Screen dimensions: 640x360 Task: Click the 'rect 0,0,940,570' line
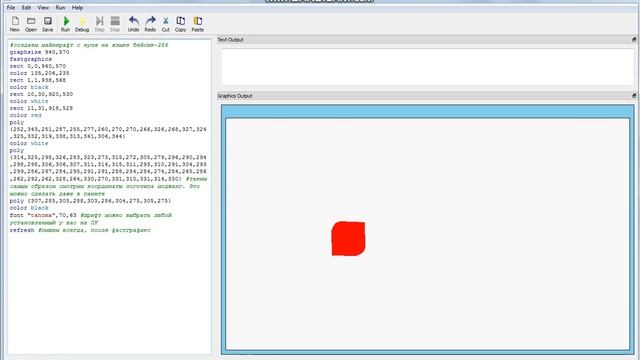click(38, 66)
